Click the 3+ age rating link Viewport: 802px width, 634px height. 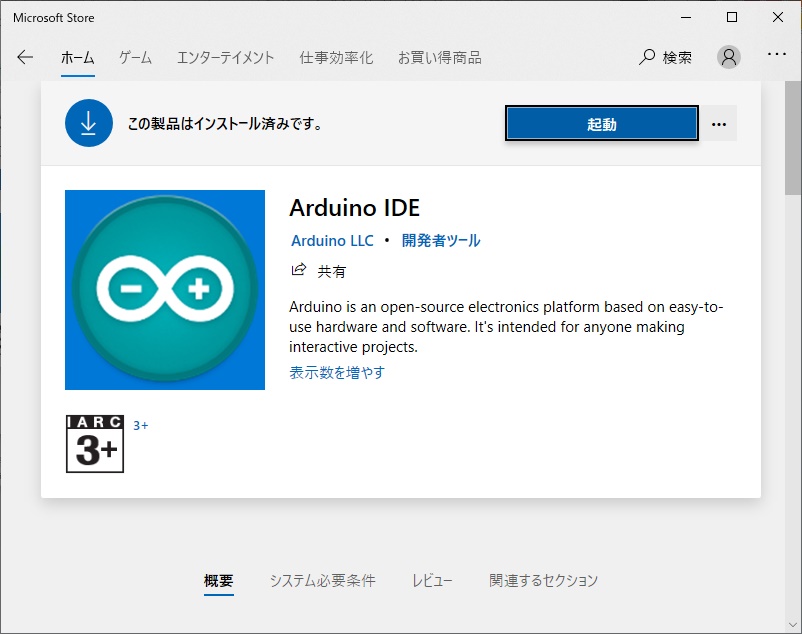click(141, 425)
